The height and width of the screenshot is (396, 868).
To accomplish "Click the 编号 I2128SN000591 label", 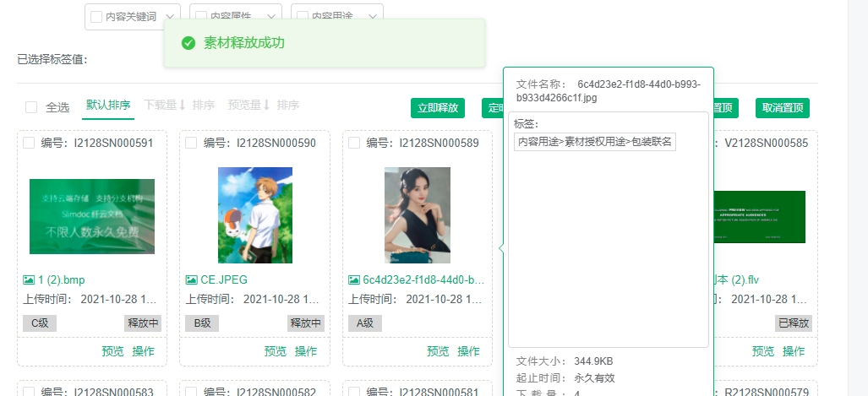I will click(97, 144).
